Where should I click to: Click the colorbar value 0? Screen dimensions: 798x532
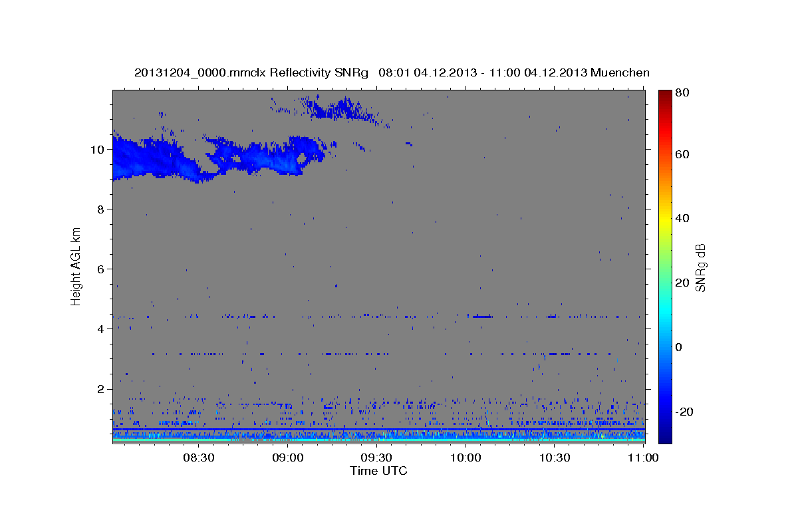tap(678, 346)
